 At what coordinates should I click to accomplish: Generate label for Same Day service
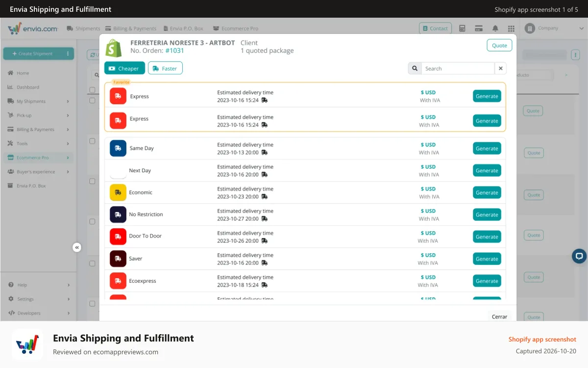click(487, 148)
